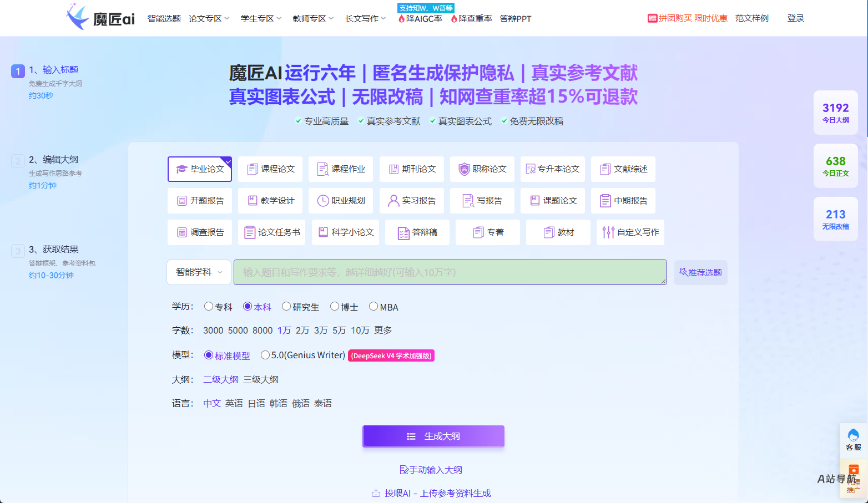Open 拼团购买 限时优惠 promotion link
This screenshot has width=868, height=503.
[687, 18]
